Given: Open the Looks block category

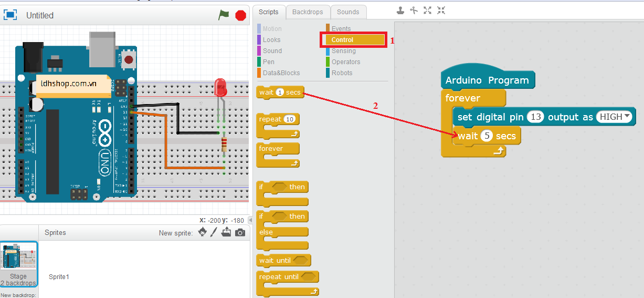Looking at the screenshot, I should [271, 40].
